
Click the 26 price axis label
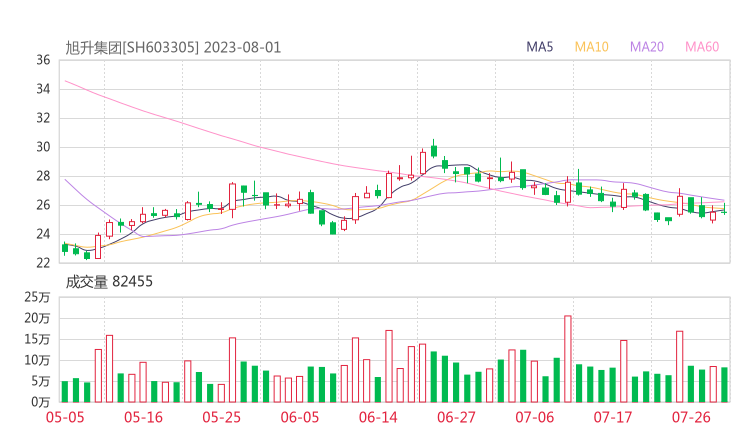coord(43,205)
